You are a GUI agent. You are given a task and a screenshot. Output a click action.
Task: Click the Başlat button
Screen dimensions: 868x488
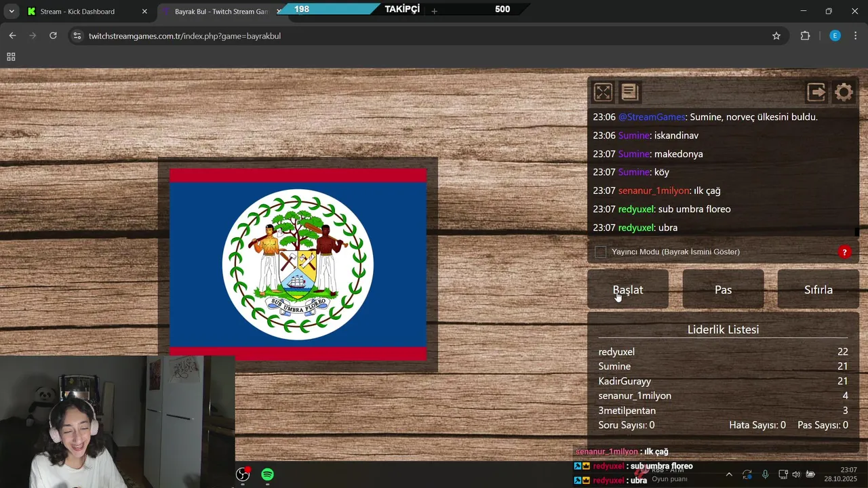[628, 289]
